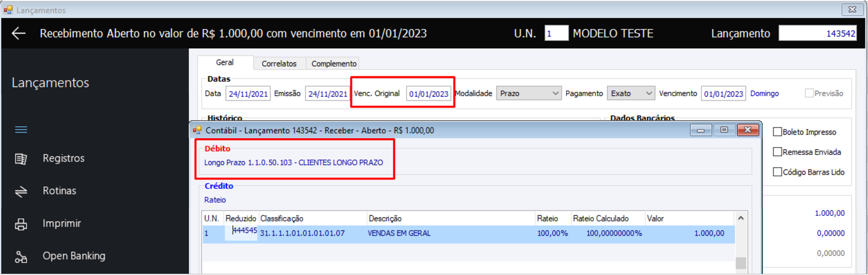Image resolution: width=868 pixels, height=275 pixels.
Task: Click the 1.000,00 value on right
Action: 829,213
